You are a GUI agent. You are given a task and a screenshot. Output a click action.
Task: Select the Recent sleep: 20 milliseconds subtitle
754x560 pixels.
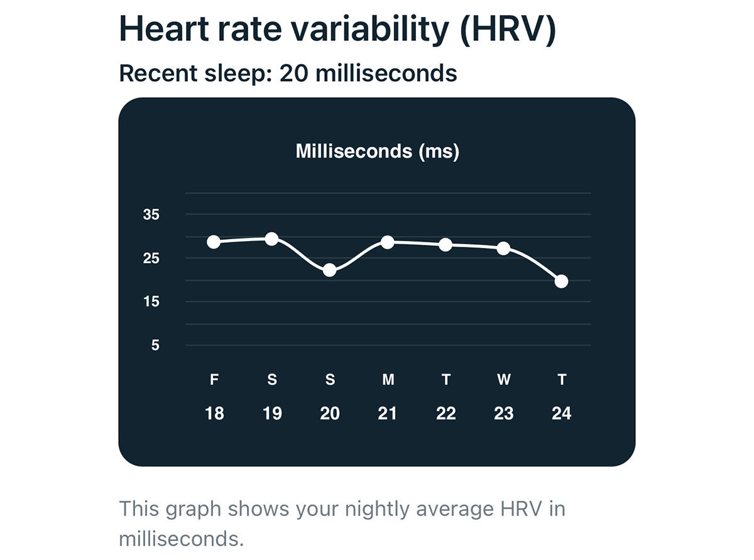[x=288, y=73]
